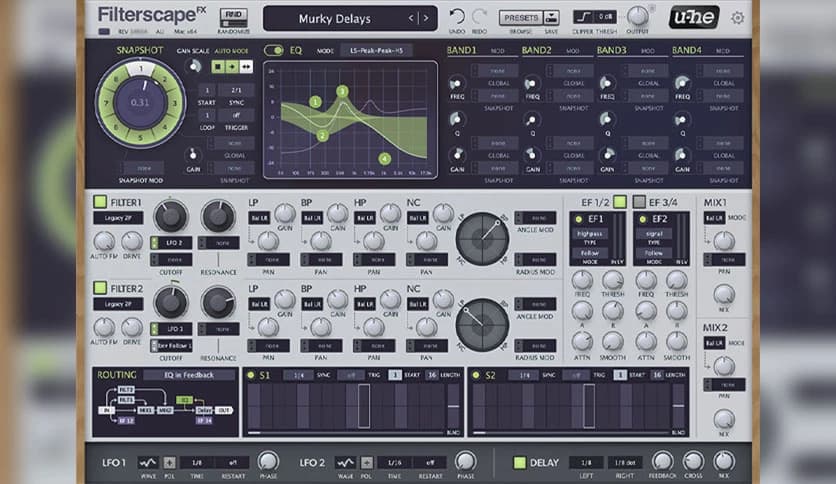
Task: Open the Band3 mod section
Action: point(648,51)
